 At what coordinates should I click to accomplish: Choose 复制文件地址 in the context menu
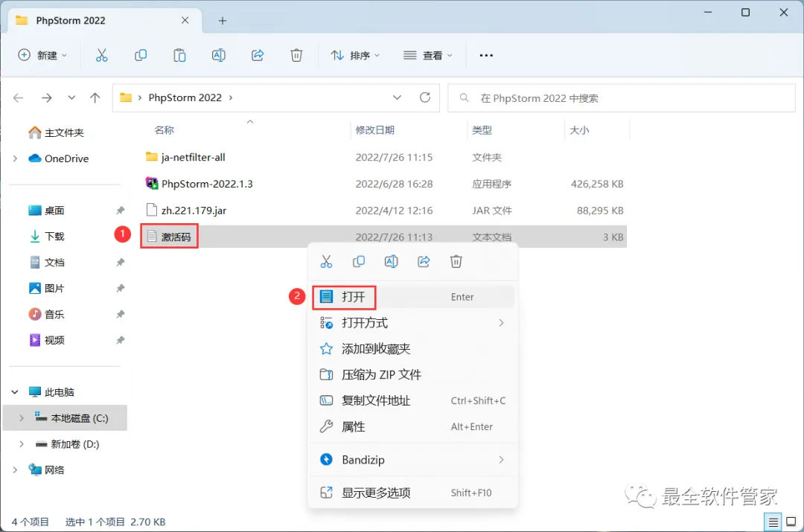[x=412, y=401]
